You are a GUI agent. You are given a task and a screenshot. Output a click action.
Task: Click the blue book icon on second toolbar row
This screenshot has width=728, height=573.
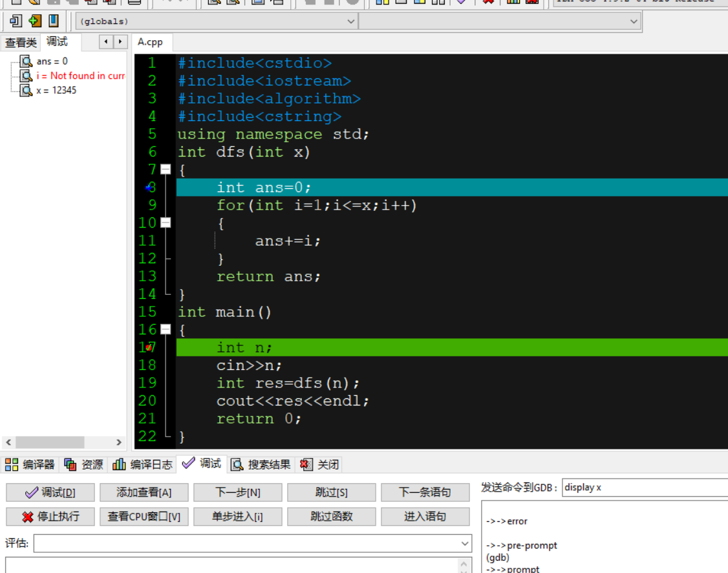[52, 21]
